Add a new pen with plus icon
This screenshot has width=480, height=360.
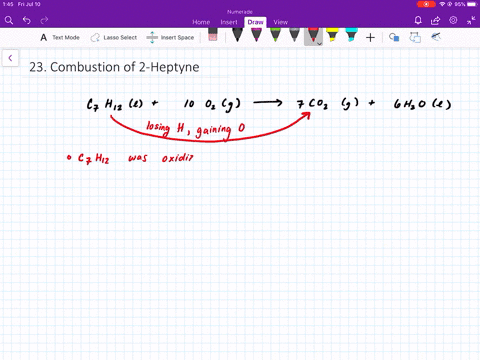pos(370,38)
